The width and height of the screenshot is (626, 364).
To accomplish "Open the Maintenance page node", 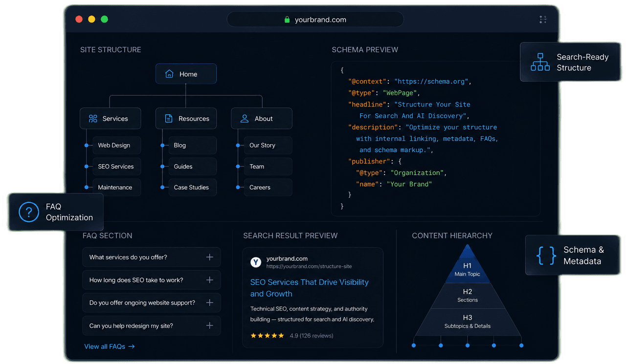I will [x=116, y=187].
